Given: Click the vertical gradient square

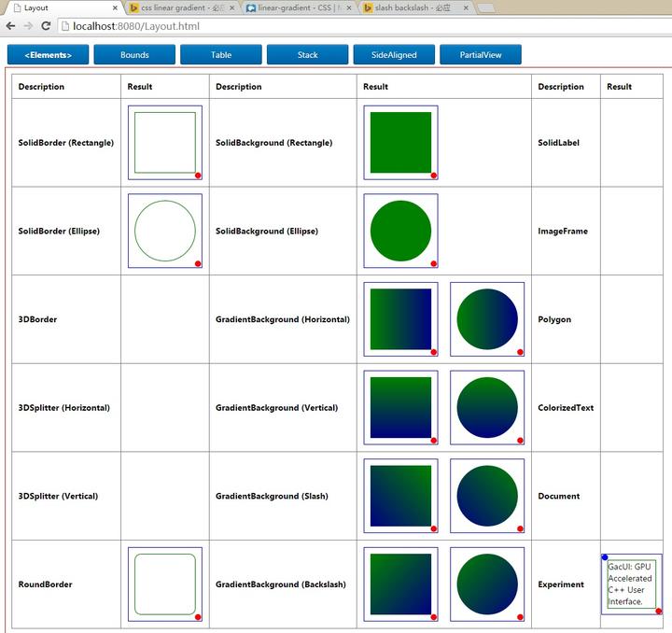Looking at the screenshot, I should coord(400,408).
